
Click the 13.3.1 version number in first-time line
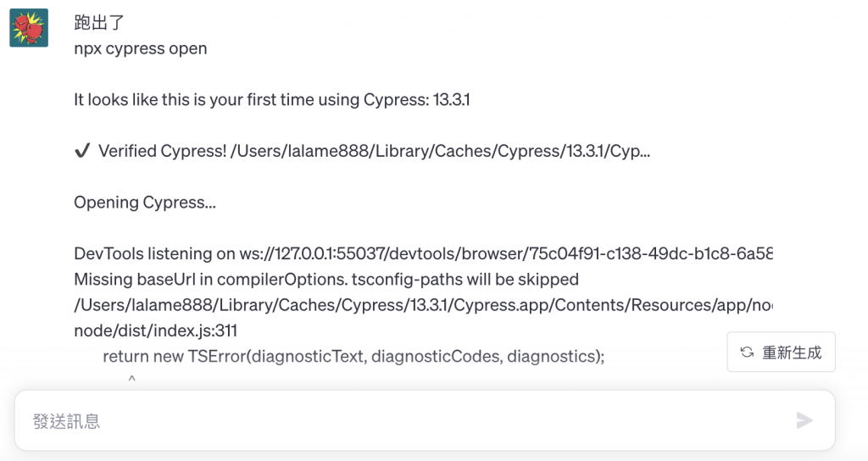click(451, 100)
